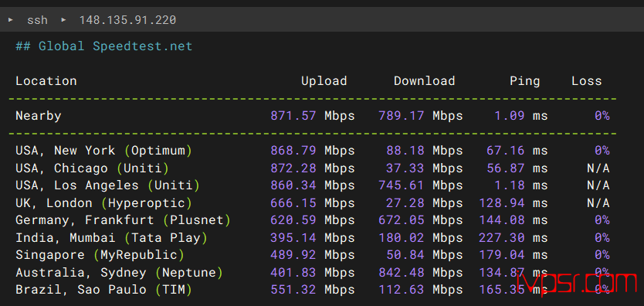
Task: Select the Nearby row label
Action: (x=38, y=116)
